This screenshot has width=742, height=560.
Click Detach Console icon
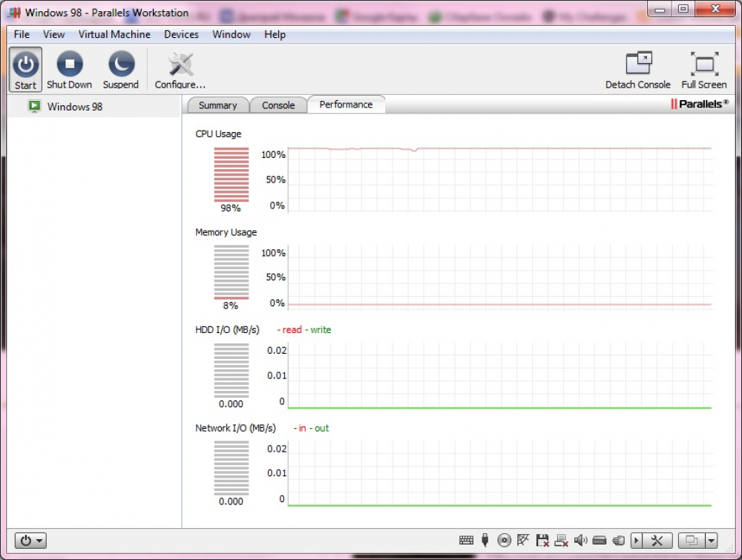(x=638, y=63)
